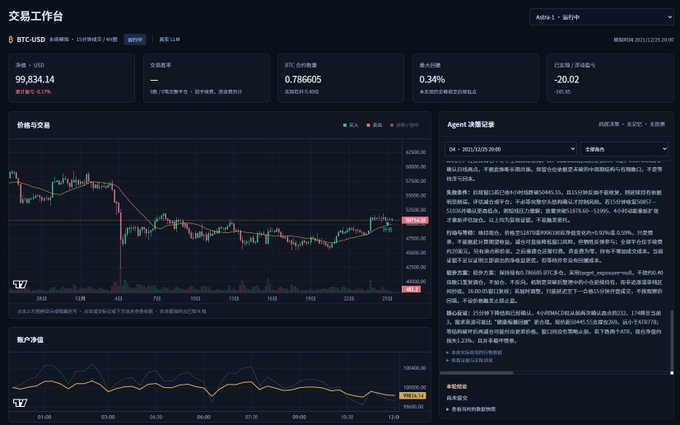The height and width of the screenshot is (425, 680).
Task: Expand the first collapsed row below 核心反证 paragraph
Action: click(x=474, y=353)
